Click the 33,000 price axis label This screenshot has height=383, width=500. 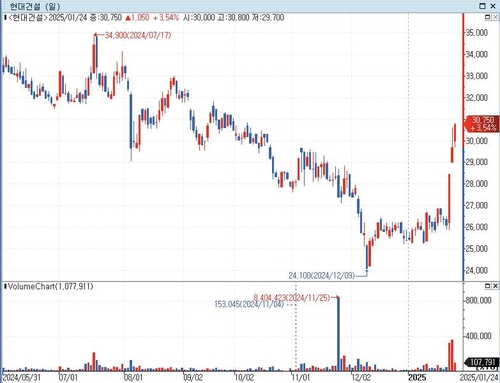476,76
